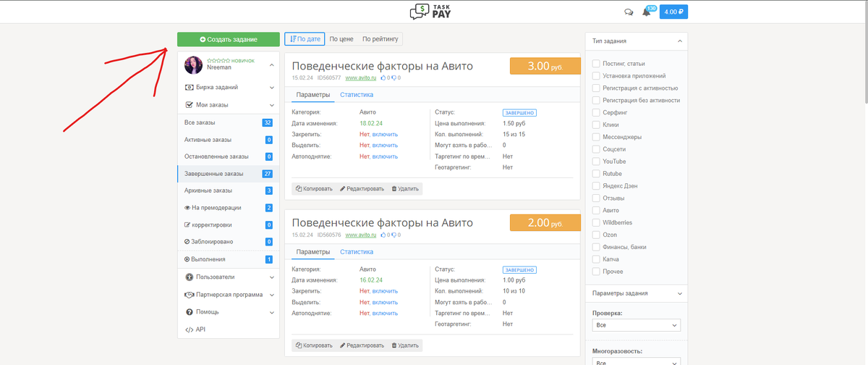The width and height of the screenshot is (868, 365).
Task: Expand the Параметры задания panel
Action: pos(680,293)
